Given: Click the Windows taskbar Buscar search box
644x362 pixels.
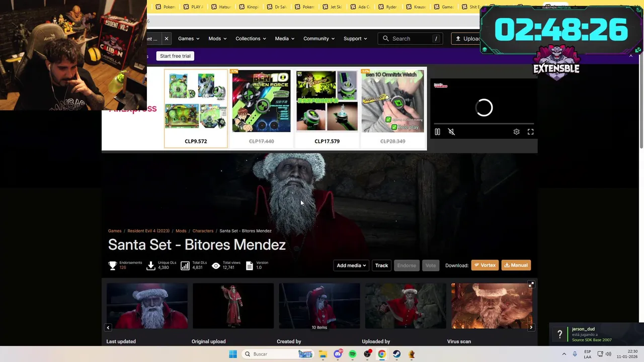Looking at the screenshot, I should pyautogui.click(x=278, y=354).
